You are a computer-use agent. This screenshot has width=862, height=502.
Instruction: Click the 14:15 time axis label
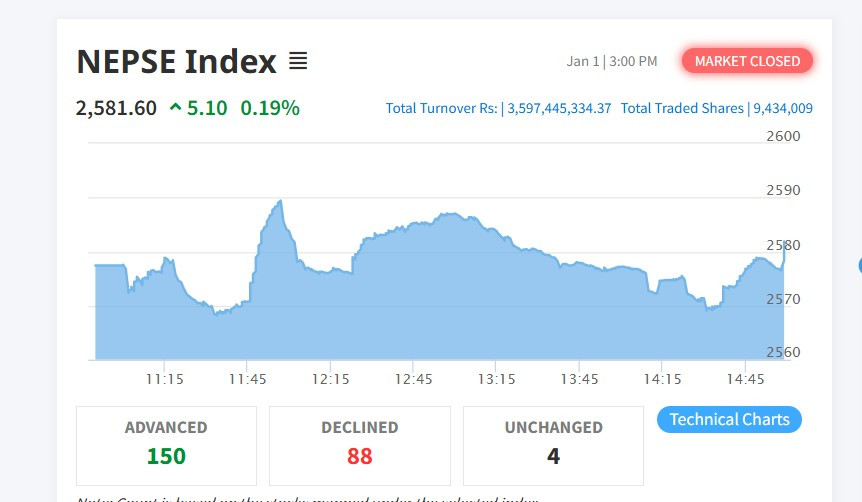click(662, 379)
